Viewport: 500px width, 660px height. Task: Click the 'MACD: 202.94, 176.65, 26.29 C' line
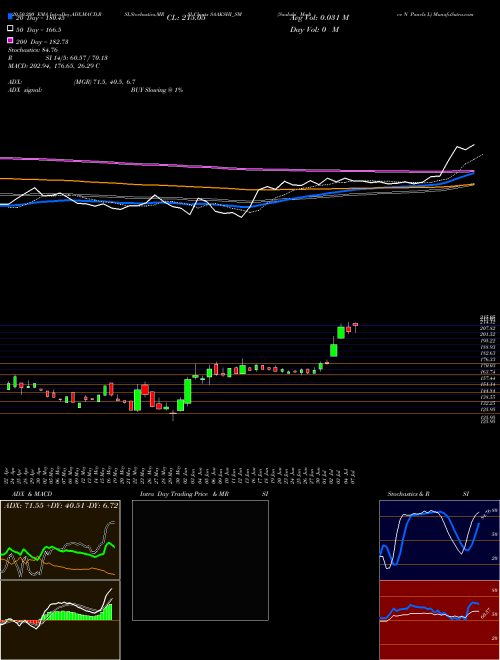point(54,66)
